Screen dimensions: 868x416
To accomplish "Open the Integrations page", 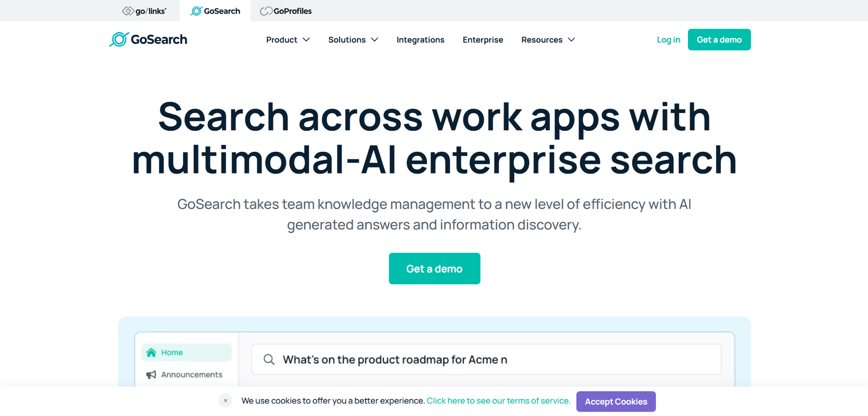I will (420, 40).
